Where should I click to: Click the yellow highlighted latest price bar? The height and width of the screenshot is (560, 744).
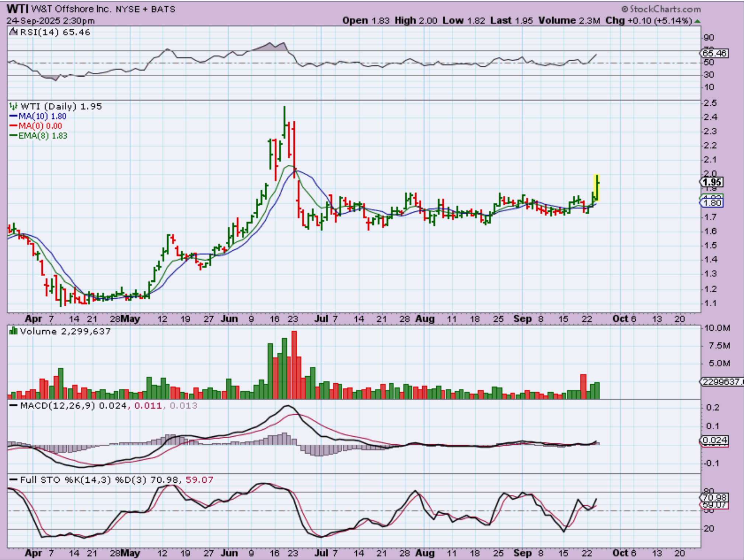pyautogui.click(x=597, y=188)
